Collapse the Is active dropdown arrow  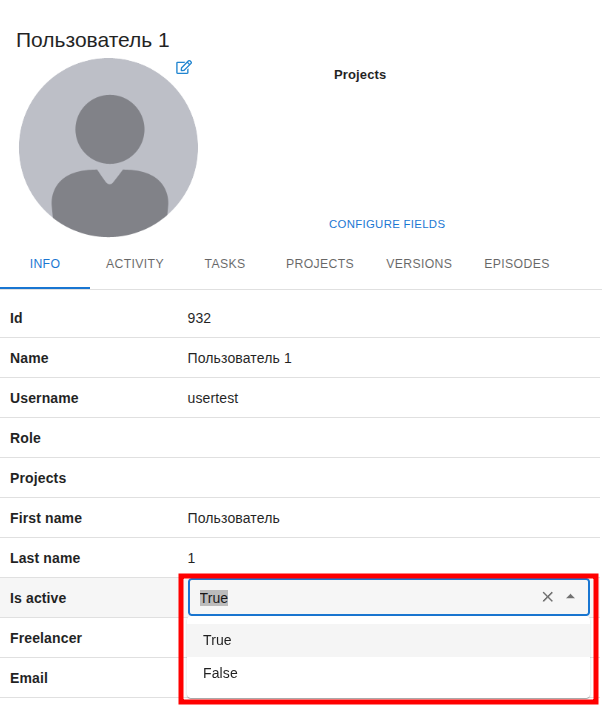571,597
